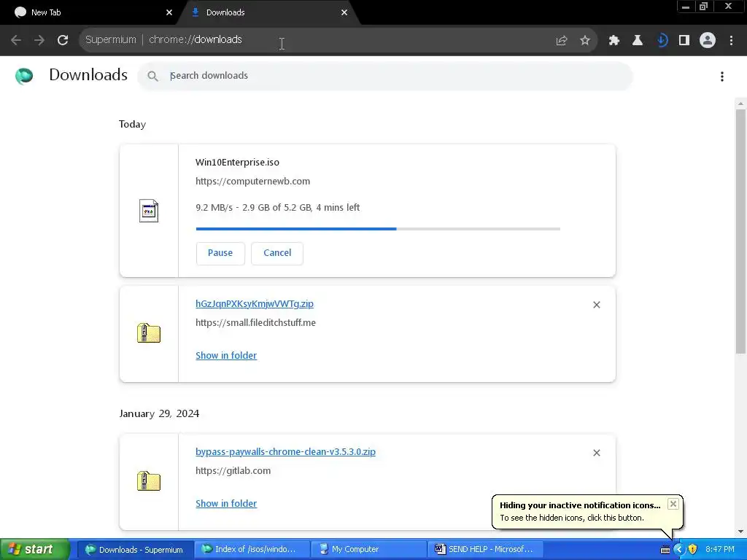Show hGzJqnPXKsyKmjwVWTg.zip in folder

pos(226,356)
